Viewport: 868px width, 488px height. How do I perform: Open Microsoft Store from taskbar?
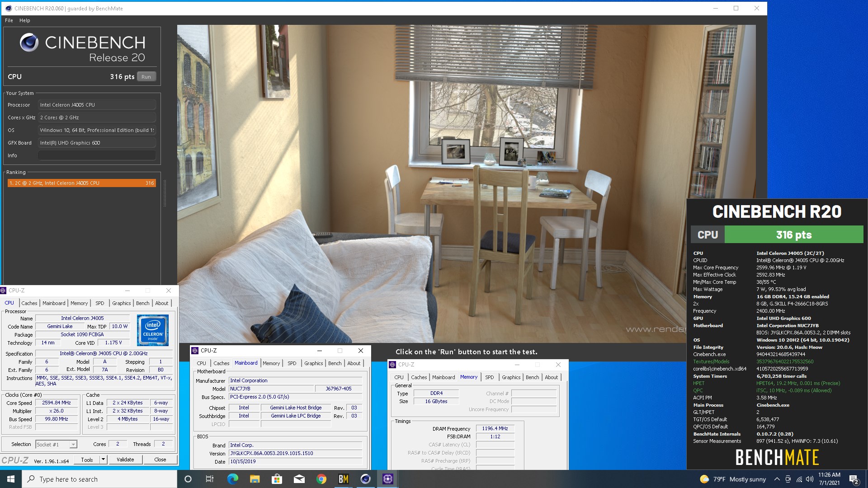277,479
